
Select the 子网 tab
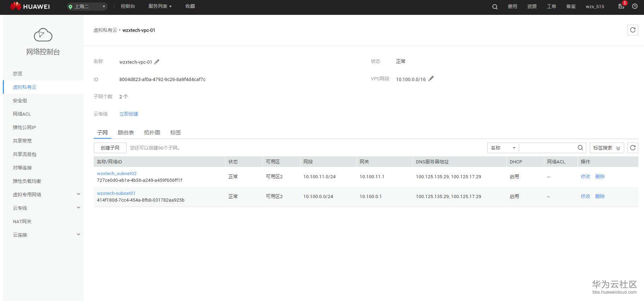[x=102, y=133]
